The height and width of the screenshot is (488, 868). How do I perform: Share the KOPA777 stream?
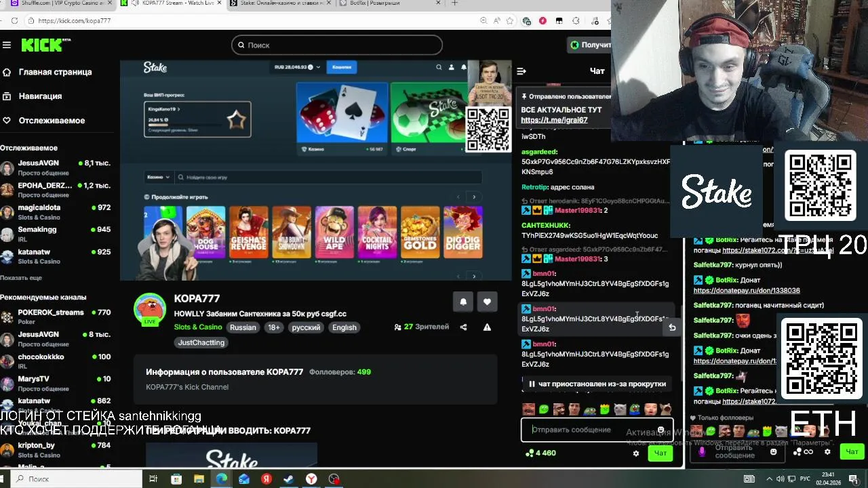pos(463,327)
